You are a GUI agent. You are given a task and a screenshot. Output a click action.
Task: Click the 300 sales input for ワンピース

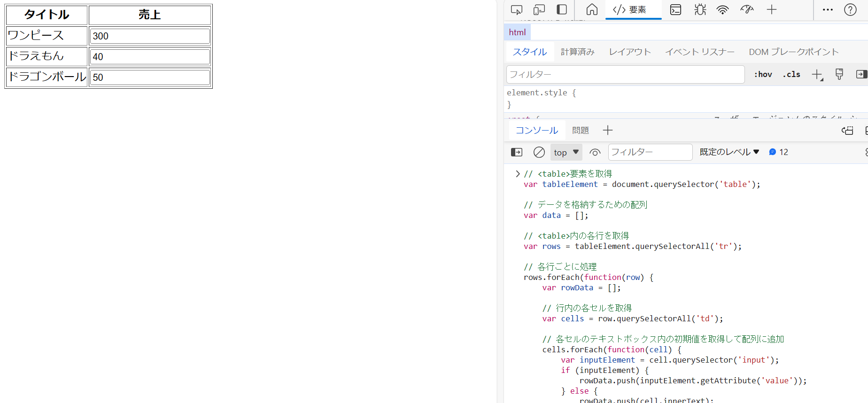tap(150, 36)
